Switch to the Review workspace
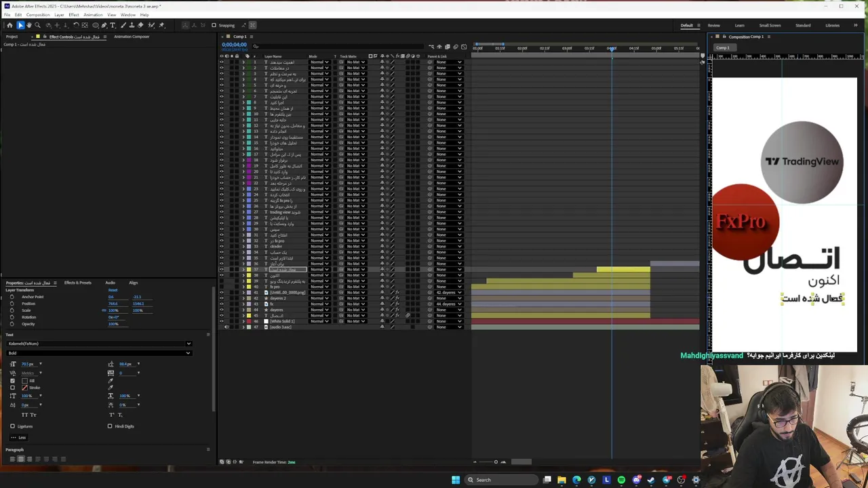 tap(714, 26)
